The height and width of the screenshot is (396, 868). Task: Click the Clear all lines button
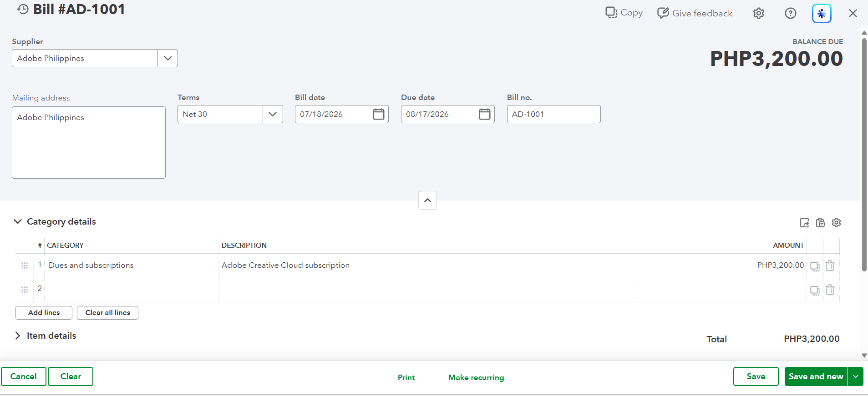tap(107, 313)
